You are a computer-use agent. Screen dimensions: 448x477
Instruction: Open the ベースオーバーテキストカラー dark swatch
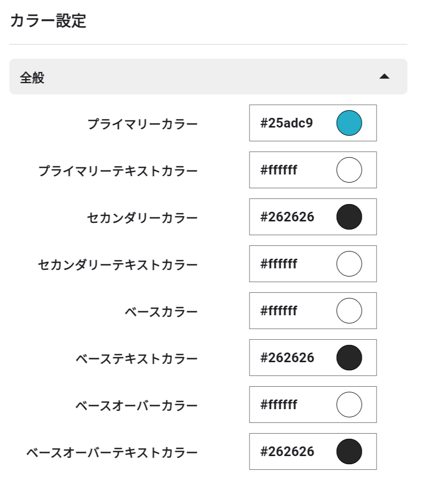coord(349,451)
